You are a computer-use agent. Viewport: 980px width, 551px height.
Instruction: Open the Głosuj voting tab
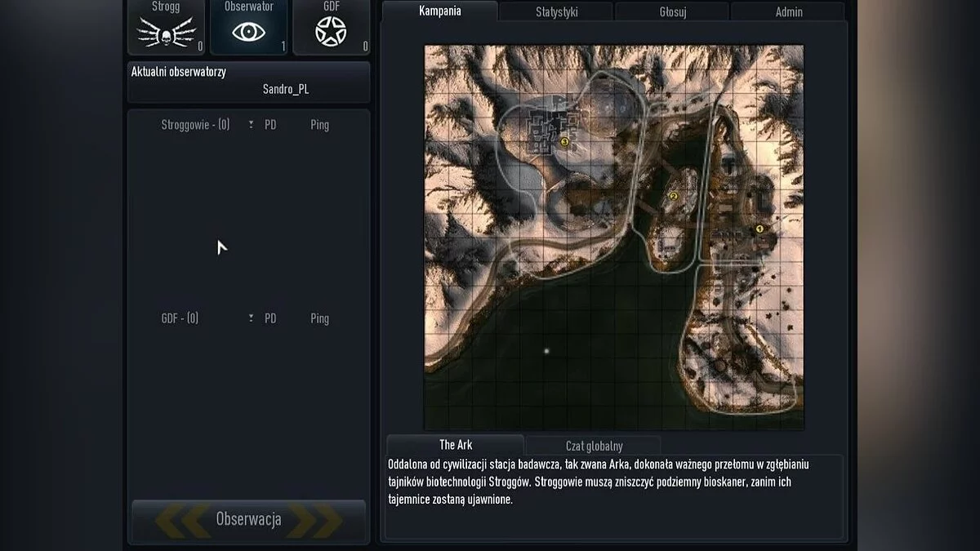[x=672, y=12]
